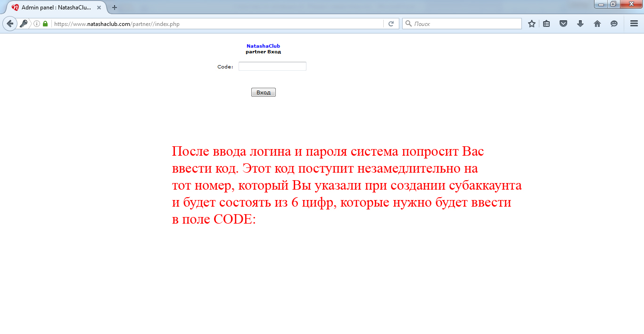Viewport: 644px width, 334px height.
Task: Minimize the browser window
Action: (601, 4)
